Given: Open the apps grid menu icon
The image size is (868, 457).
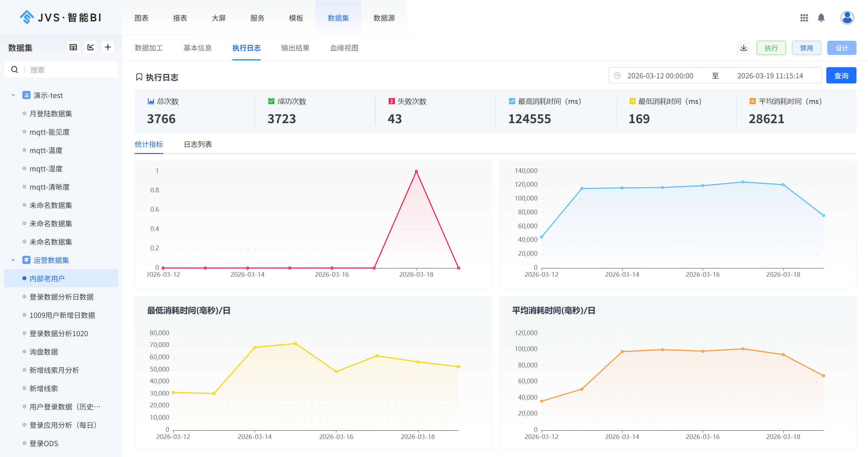Looking at the screenshot, I should (804, 18).
